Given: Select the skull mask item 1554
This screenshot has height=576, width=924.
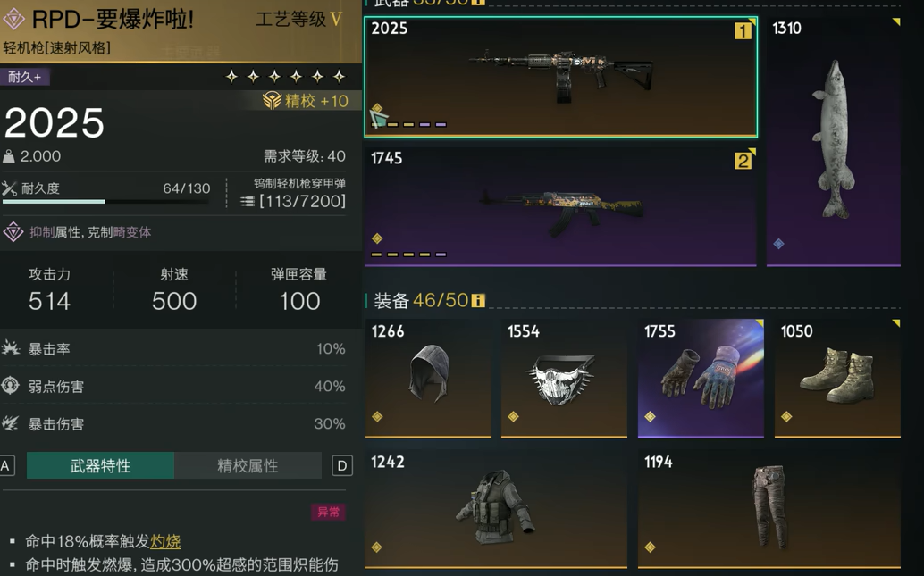Looking at the screenshot, I should [x=564, y=379].
